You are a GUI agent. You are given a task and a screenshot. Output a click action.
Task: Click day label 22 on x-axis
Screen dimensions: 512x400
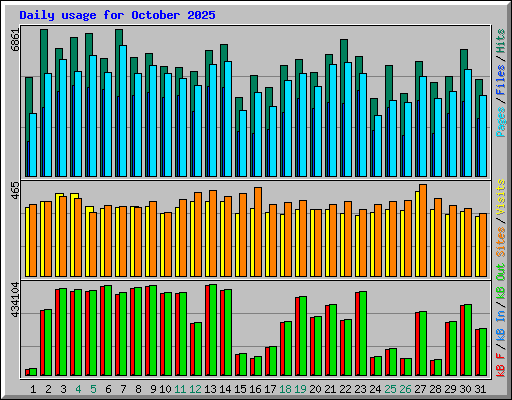coord(345,389)
